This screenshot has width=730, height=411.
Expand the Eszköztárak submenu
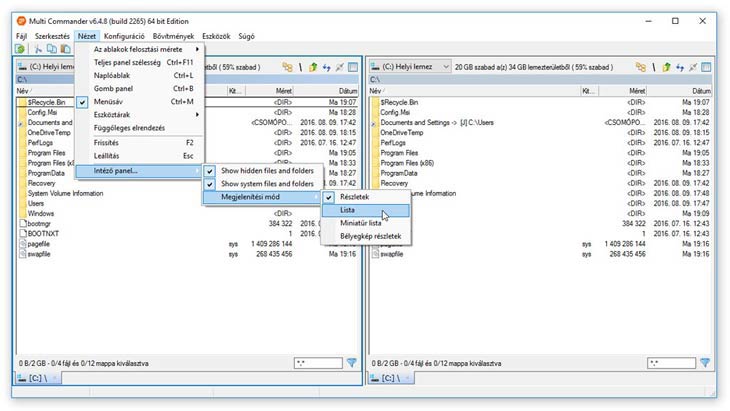140,115
